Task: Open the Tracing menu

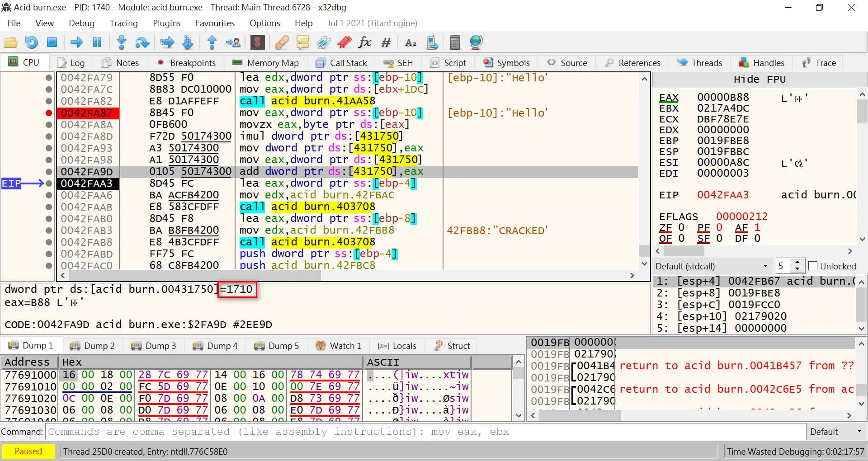Action: point(123,23)
